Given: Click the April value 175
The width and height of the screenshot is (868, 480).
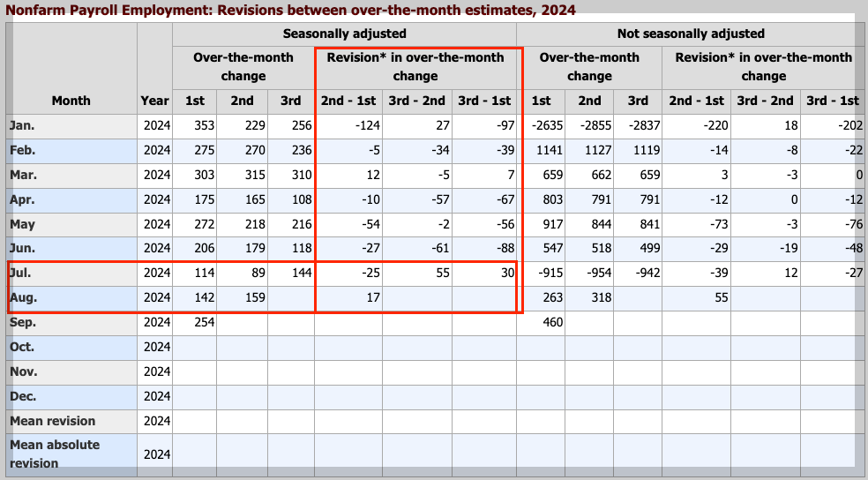Looking at the screenshot, I should point(205,199).
